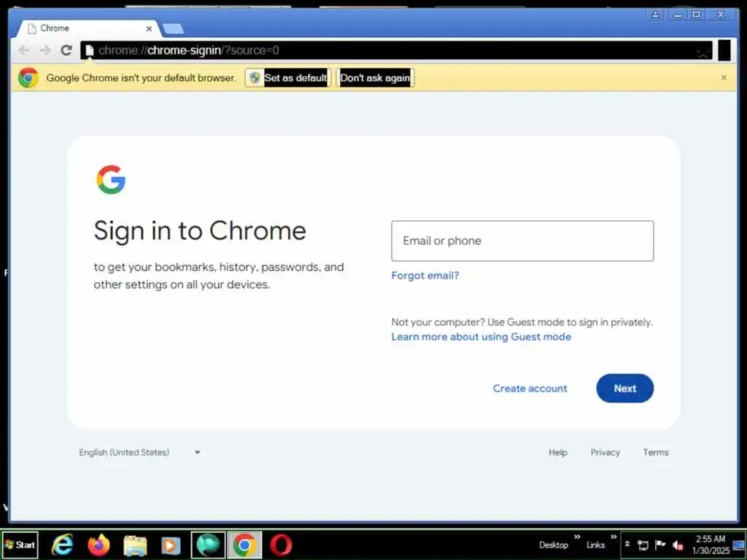Viewport: 747px width, 560px height.
Task: Open the Help link
Action: pyautogui.click(x=558, y=452)
